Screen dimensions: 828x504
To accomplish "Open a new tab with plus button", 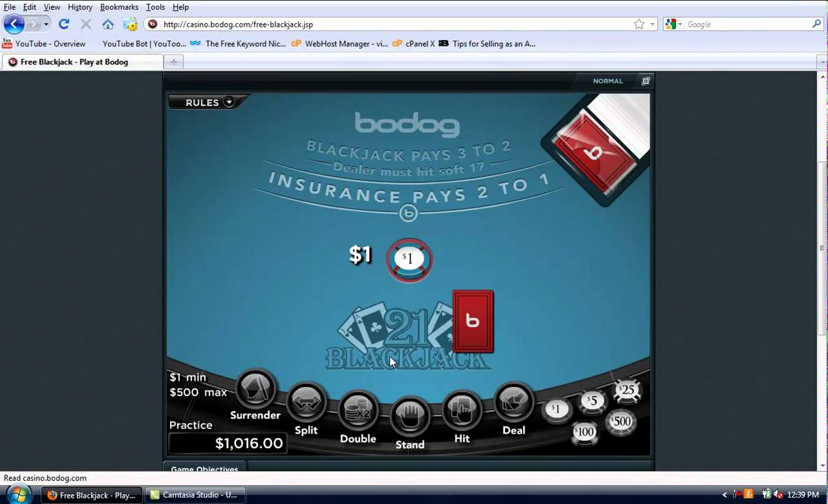I will click(174, 62).
